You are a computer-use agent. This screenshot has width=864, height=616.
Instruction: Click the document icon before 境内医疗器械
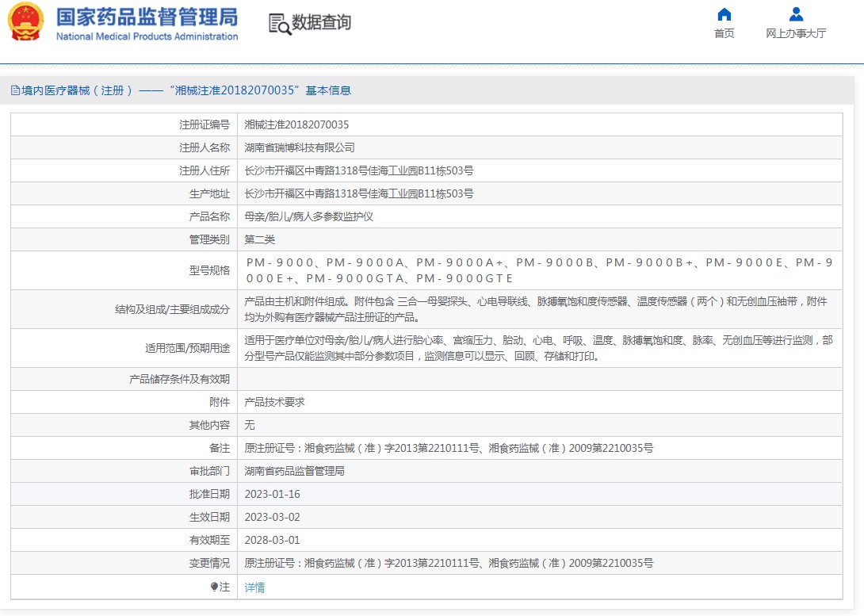pyautogui.click(x=15, y=90)
